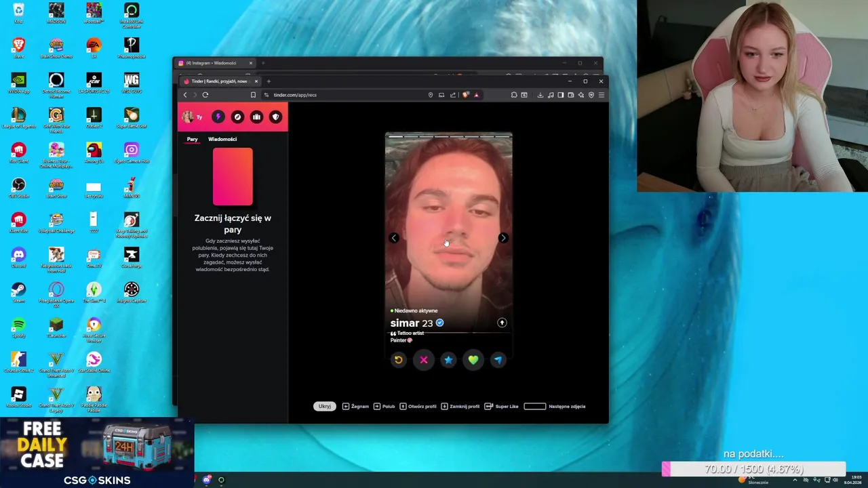Click the green heart Like button
Screen dimensions: 868x488
point(473,360)
